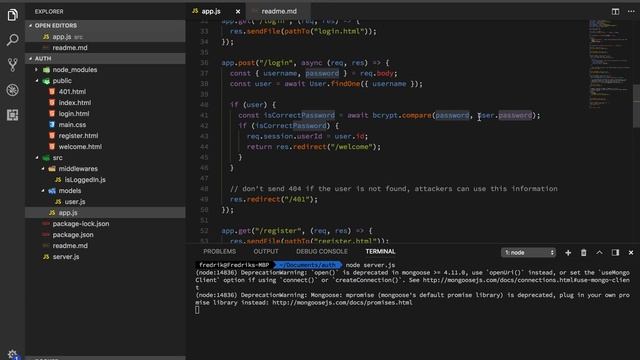Screen dimensions: 640x360
Task: Open the editor More Actions menu
Action: (631, 11)
